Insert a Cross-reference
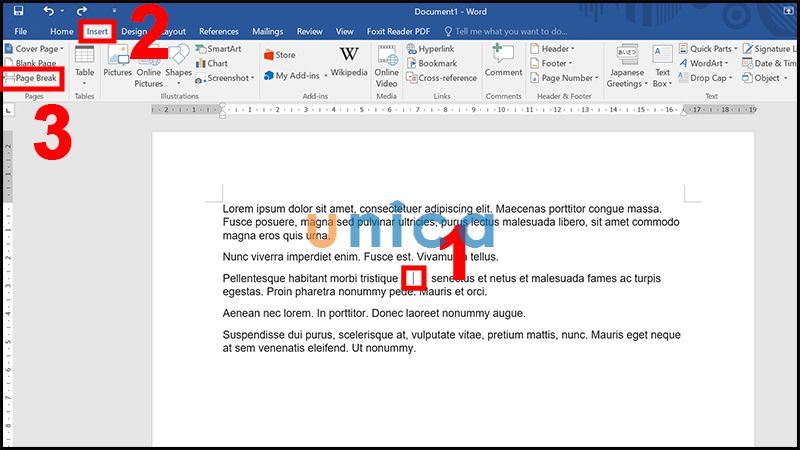The width and height of the screenshot is (800, 450). [441, 78]
